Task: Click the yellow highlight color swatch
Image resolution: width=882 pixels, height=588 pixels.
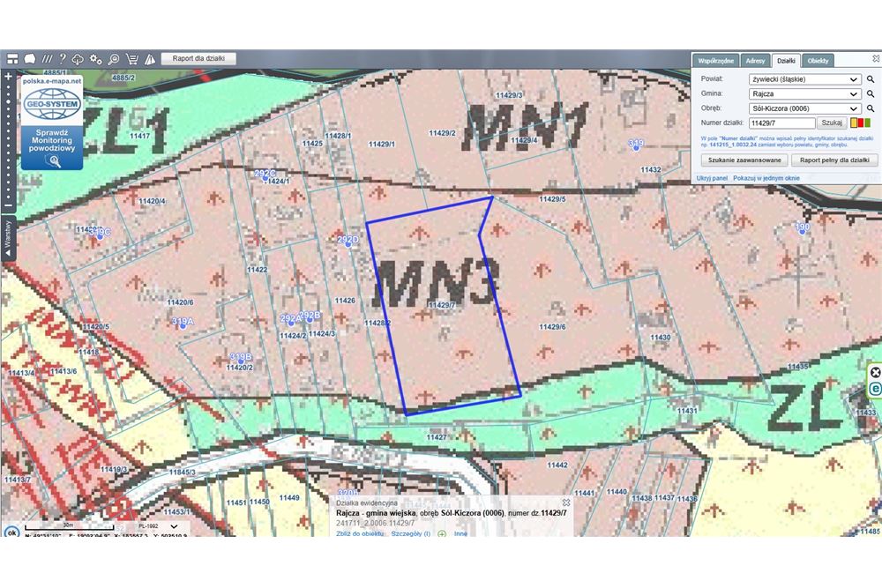Action: [855, 123]
